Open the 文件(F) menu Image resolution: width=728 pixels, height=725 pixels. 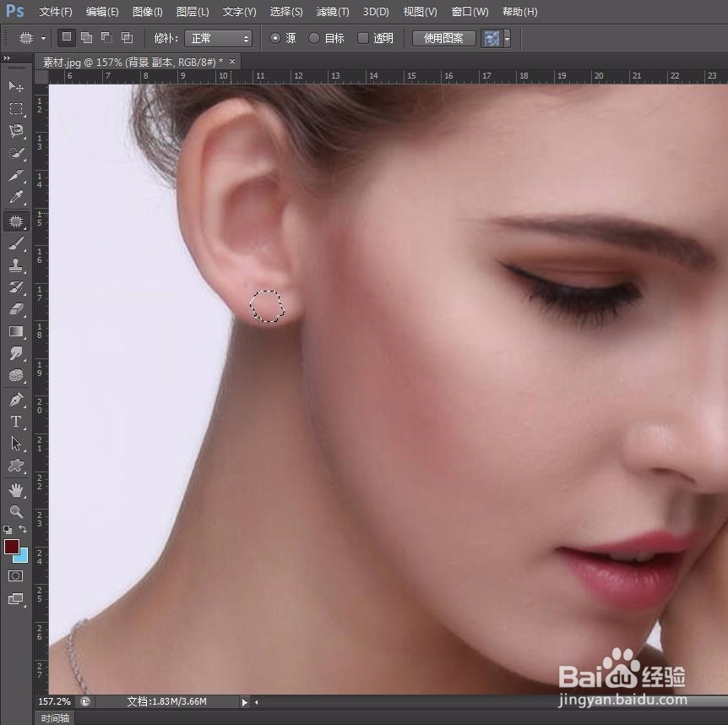pyautogui.click(x=56, y=12)
